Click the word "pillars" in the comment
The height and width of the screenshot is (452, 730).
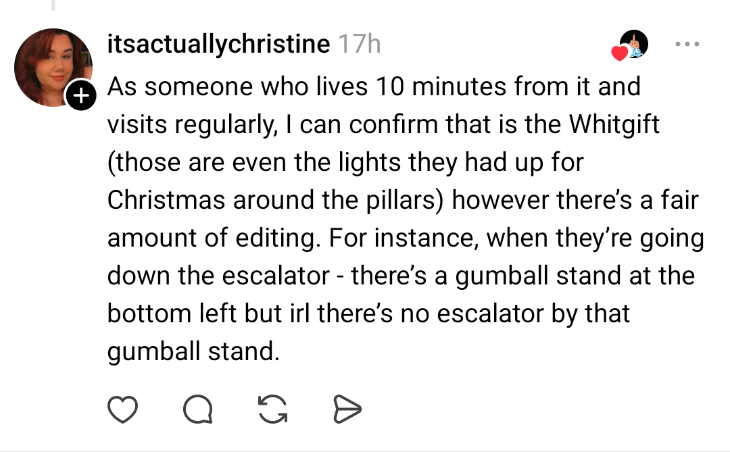[400, 197]
